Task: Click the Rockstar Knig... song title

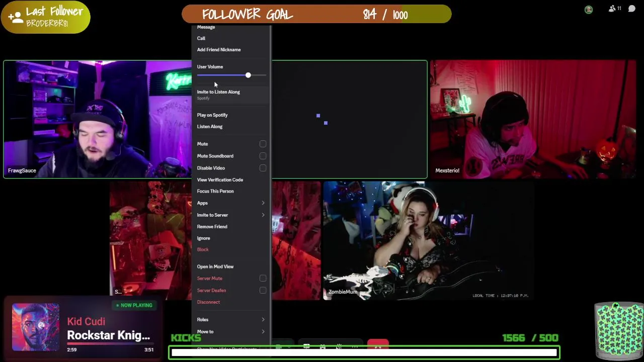Action: click(x=109, y=335)
